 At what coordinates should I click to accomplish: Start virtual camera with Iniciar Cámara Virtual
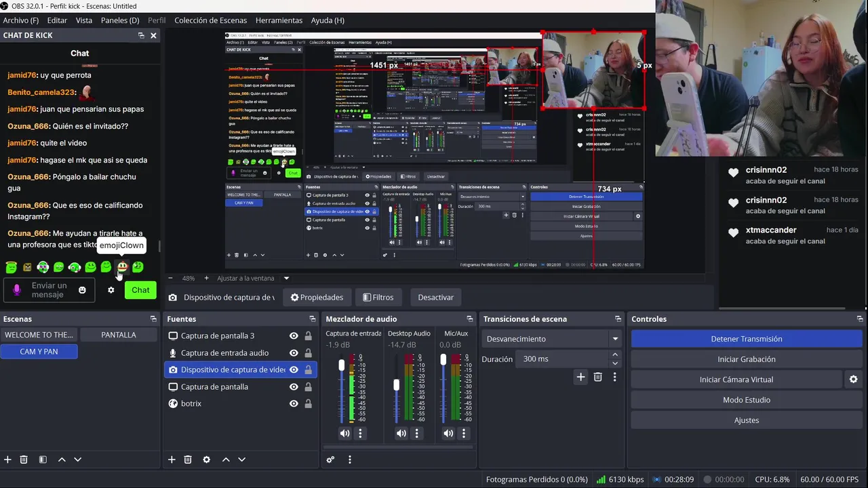(x=738, y=380)
